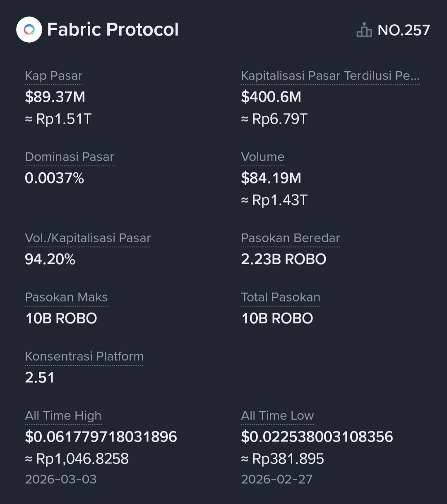Screen dimensions: 447x504
Task: Select the $400.6M diluted cap value
Action: point(271,97)
